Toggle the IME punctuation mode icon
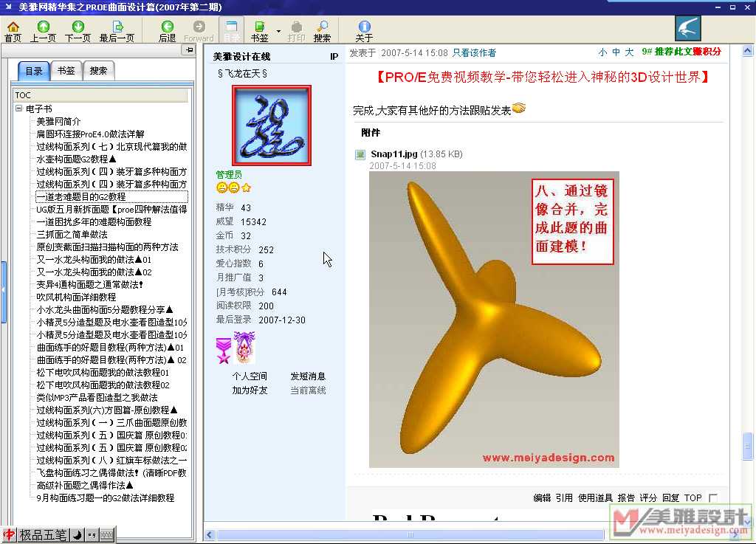This screenshot has width=756, height=544. pyautogui.click(x=92, y=535)
